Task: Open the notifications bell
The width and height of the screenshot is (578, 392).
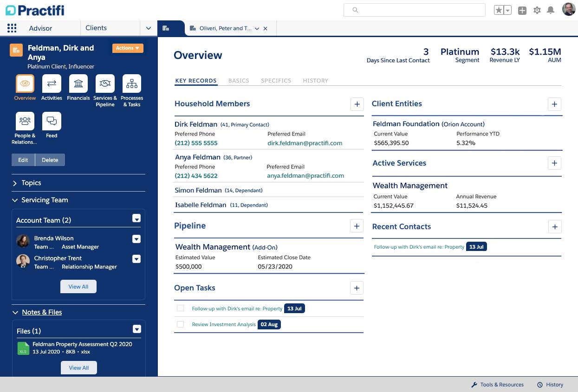Action: click(551, 10)
